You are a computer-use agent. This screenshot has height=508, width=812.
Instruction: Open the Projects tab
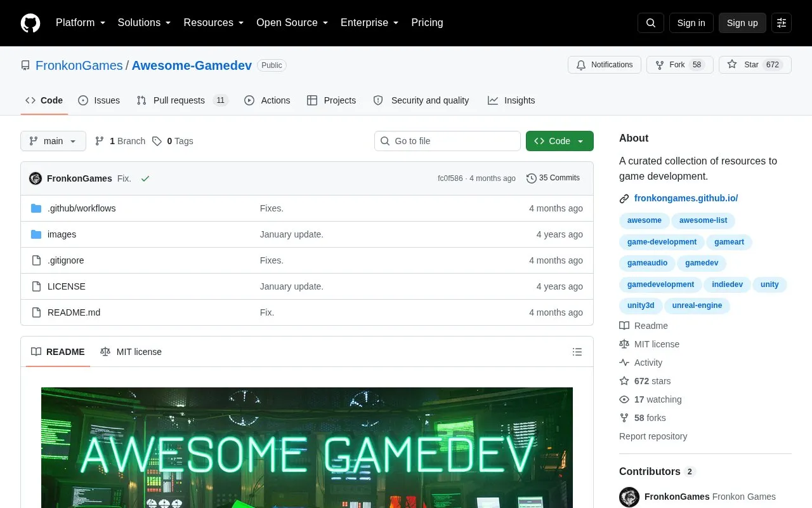[332, 100]
